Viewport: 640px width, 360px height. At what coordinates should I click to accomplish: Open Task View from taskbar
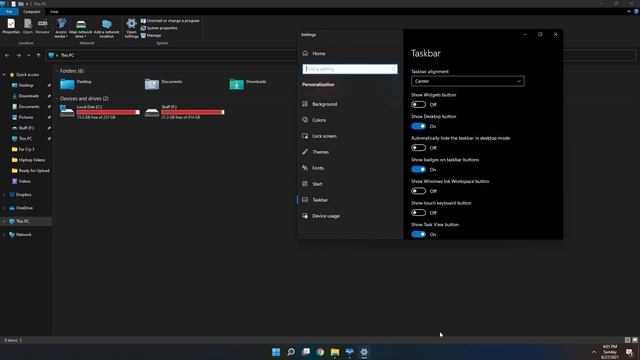pos(306,352)
